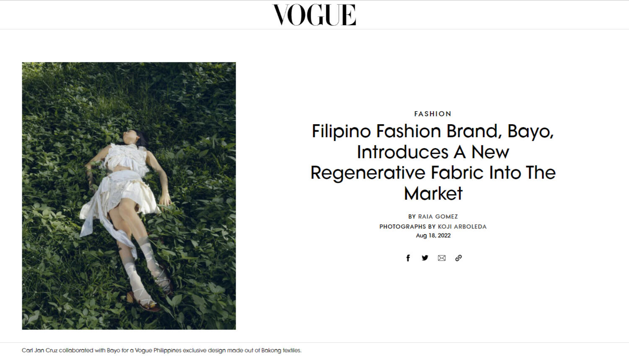
Task: Click the caption mentioning Carl Jan Cruz
Action: coord(161,350)
